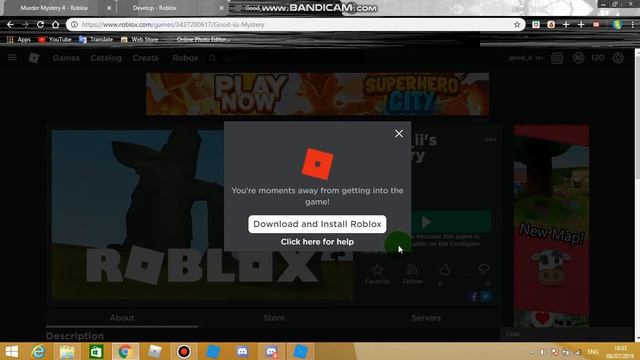Open the Roblox notifications feed icon
This screenshot has height=360, width=640.
pos(557,58)
